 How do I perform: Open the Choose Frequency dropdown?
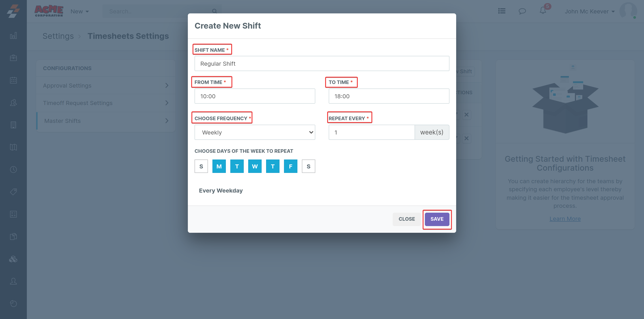254,132
